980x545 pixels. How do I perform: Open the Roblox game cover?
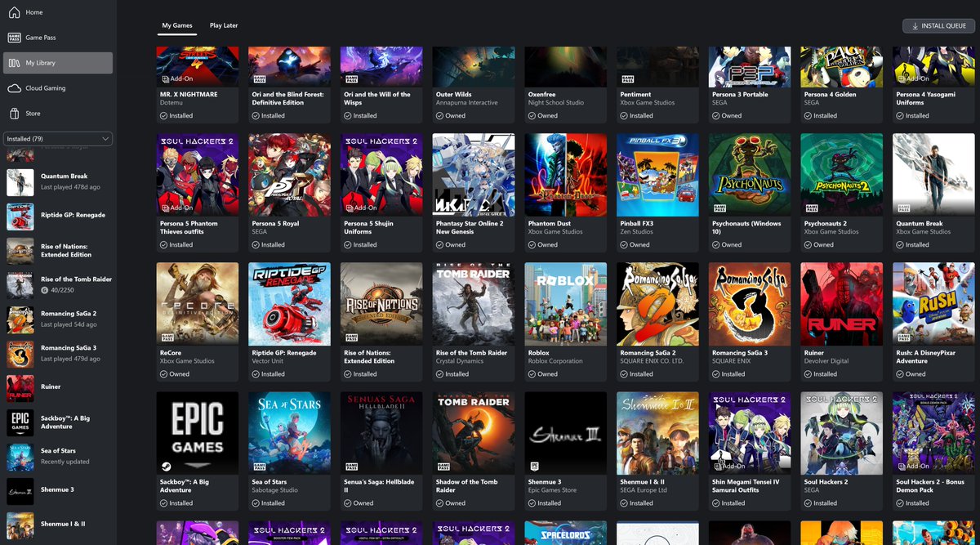566,304
